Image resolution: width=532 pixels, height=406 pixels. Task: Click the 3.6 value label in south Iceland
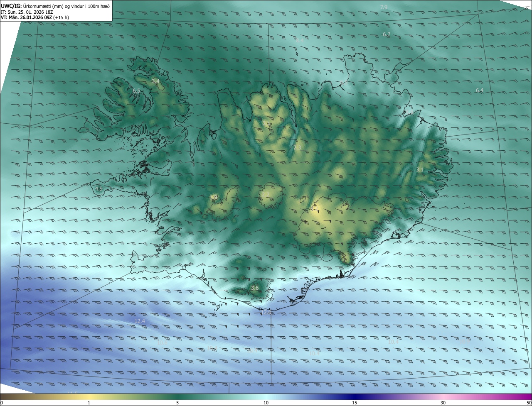255,288
